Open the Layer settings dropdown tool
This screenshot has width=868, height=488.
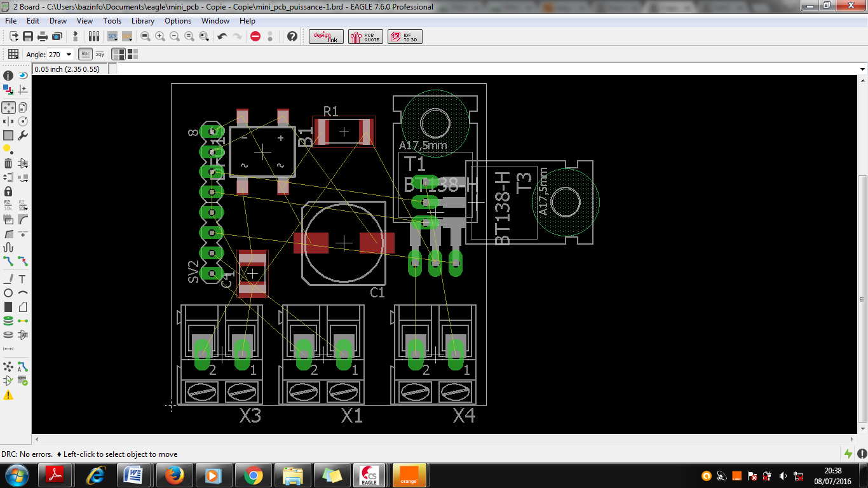8,90
